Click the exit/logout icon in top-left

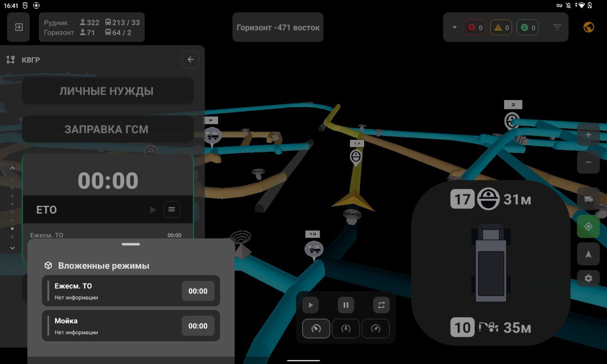coord(18,27)
